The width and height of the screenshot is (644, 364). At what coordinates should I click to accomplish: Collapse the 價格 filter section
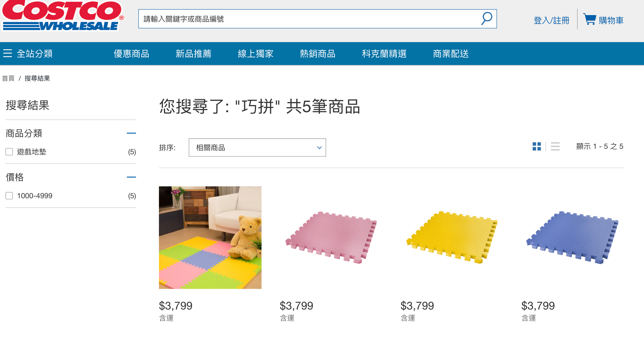click(131, 177)
